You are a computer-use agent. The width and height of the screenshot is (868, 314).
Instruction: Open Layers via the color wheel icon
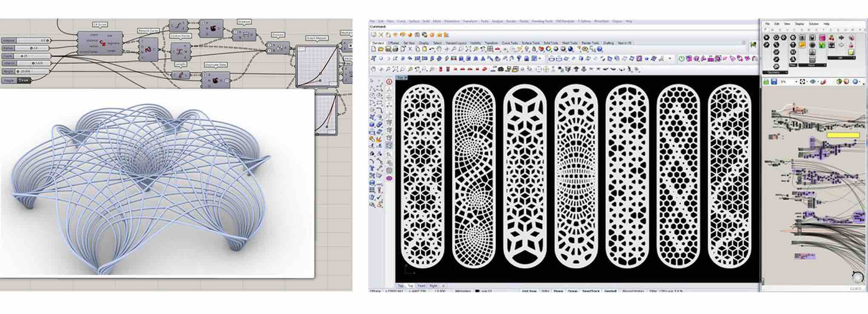click(548, 49)
